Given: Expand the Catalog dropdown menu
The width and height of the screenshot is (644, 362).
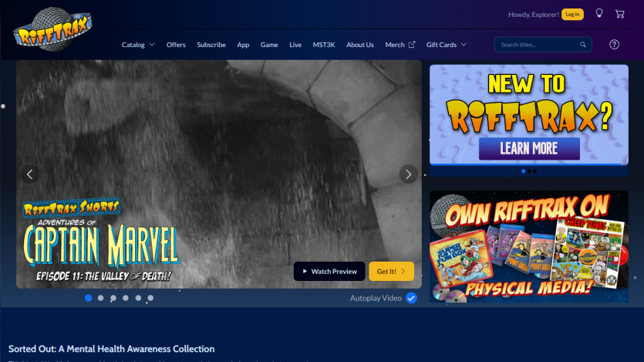Looking at the screenshot, I should (138, 44).
